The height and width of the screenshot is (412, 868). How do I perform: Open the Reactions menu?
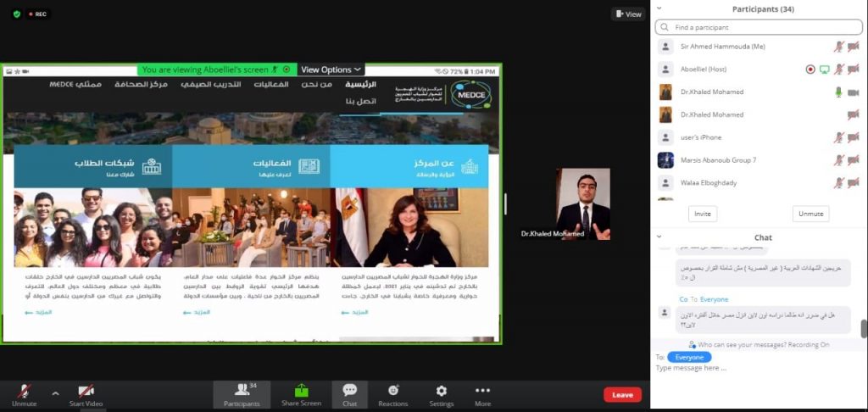coord(392,391)
